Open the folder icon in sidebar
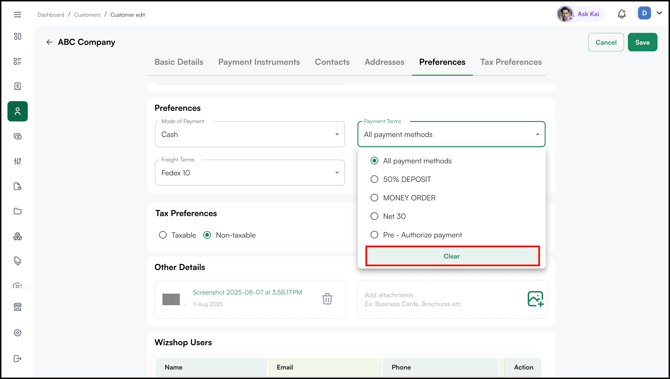This screenshot has height=379, width=670. point(18,211)
